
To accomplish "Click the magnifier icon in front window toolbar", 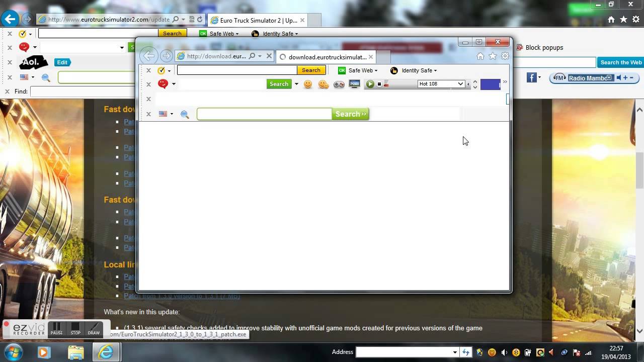I will point(185,115).
